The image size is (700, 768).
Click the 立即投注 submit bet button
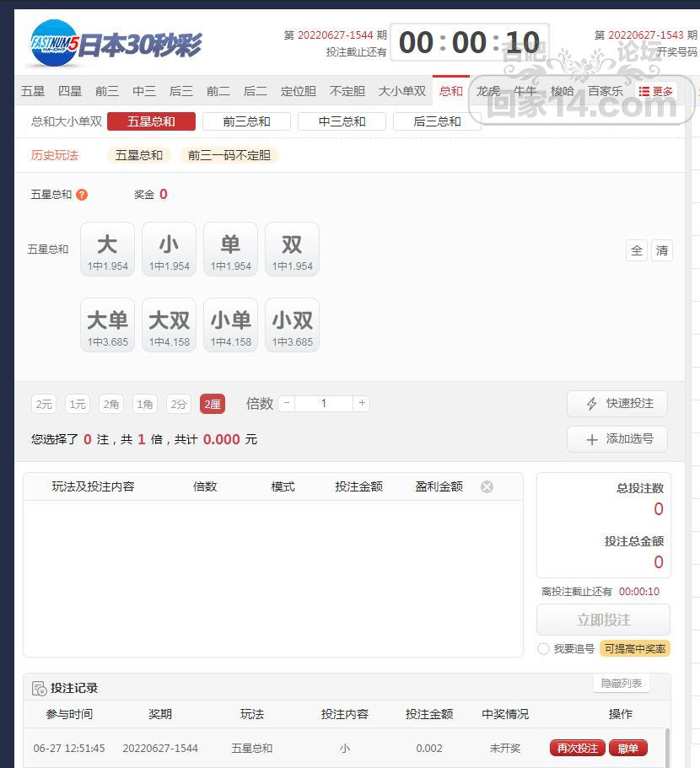604,620
